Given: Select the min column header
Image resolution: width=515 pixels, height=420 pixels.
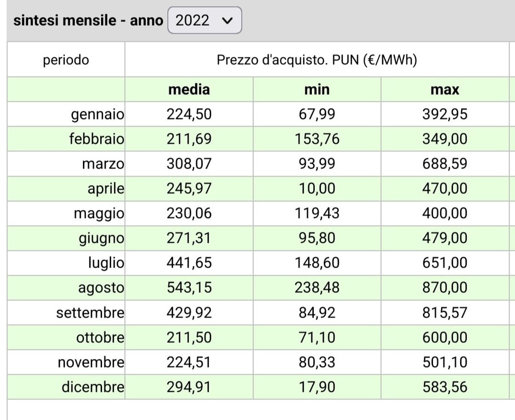Looking at the screenshot, I should [317, 89].
